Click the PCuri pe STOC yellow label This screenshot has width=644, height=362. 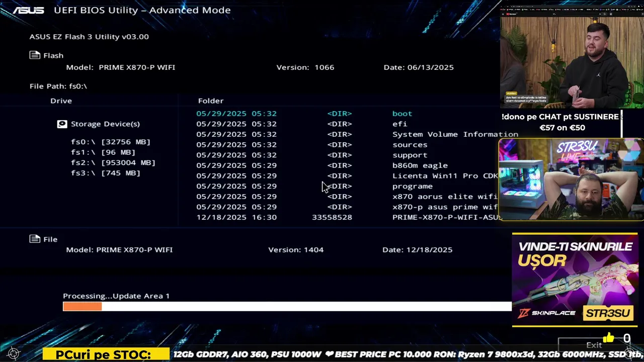(106, 354)
